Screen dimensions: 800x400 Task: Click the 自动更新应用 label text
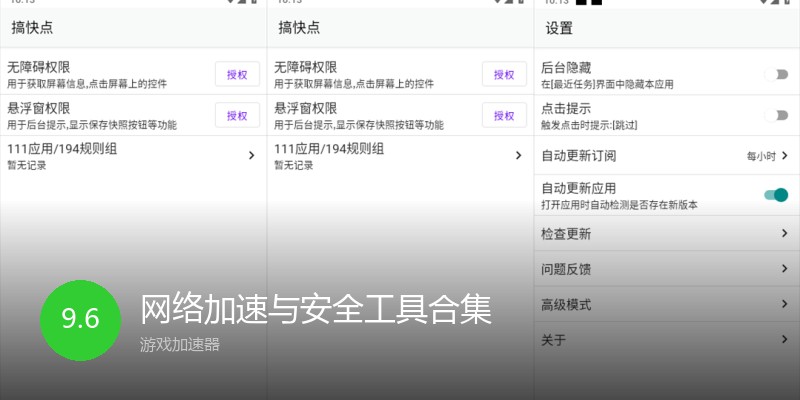point(579,188)
